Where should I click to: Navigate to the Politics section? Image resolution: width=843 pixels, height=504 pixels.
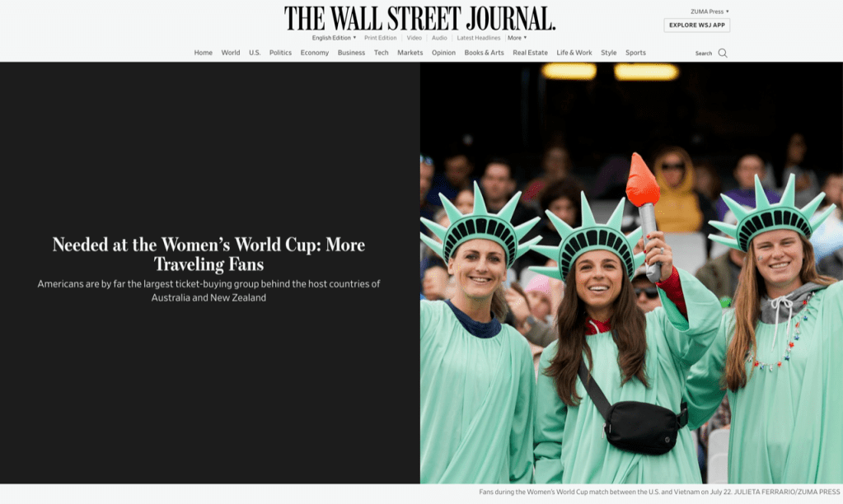pos(280,53)
